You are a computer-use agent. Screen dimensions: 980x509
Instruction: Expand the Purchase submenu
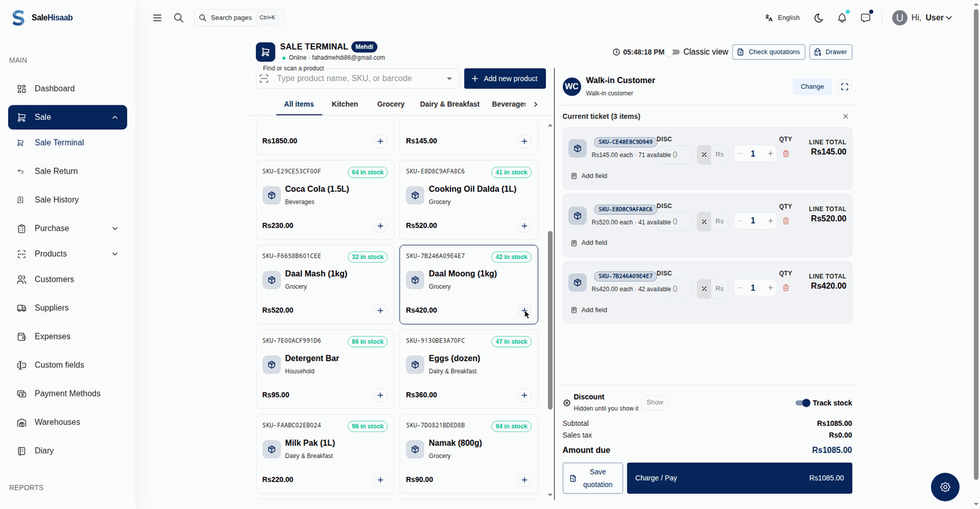point(115,229)
